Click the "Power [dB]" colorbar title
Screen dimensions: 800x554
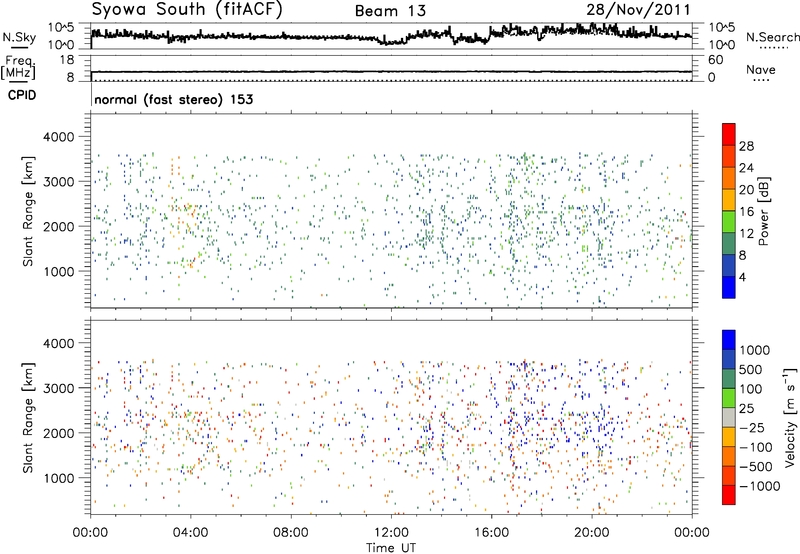click(763, 211)
